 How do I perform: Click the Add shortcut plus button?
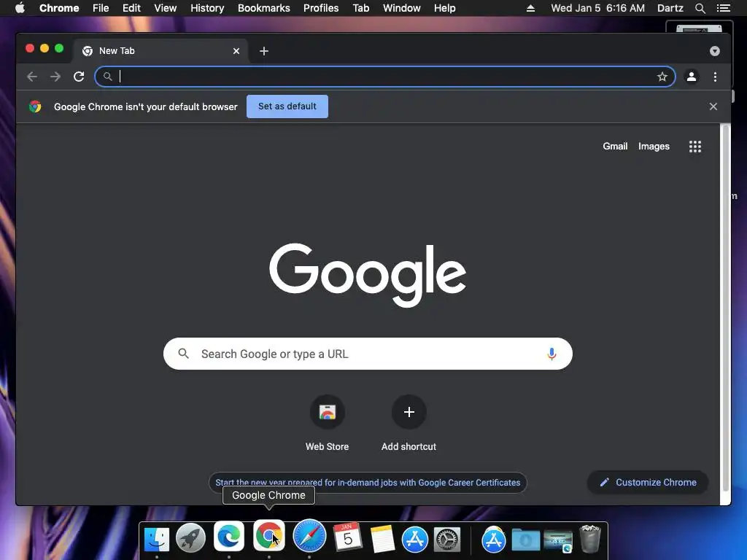coord(409,412)
